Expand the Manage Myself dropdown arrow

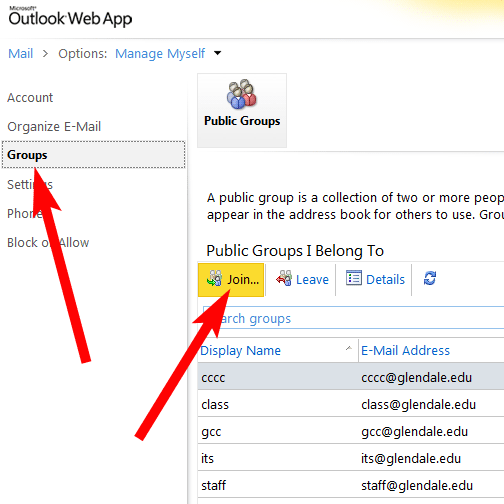pos(218,53)
